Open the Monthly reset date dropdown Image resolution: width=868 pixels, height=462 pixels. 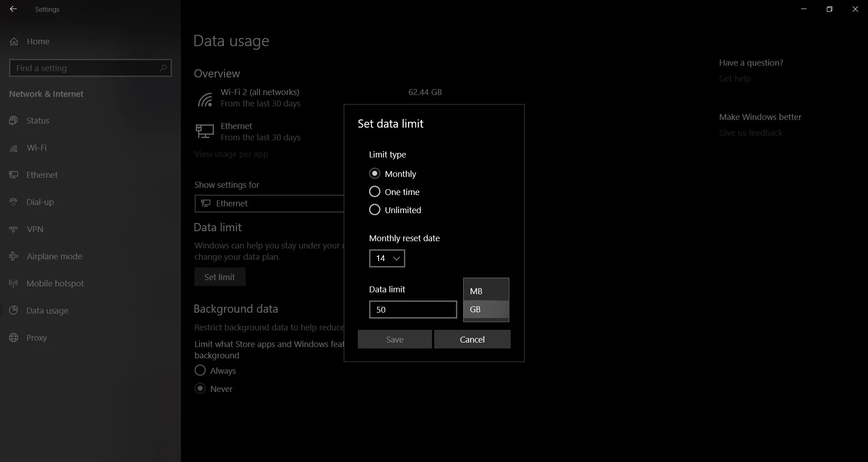click(387, 258)
